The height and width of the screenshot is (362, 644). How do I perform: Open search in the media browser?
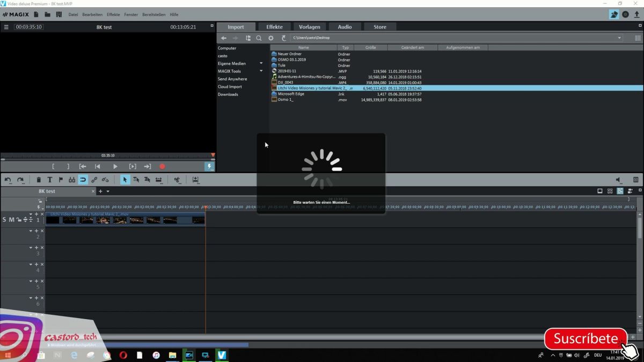pyautogui.click(x=259, y=38)
